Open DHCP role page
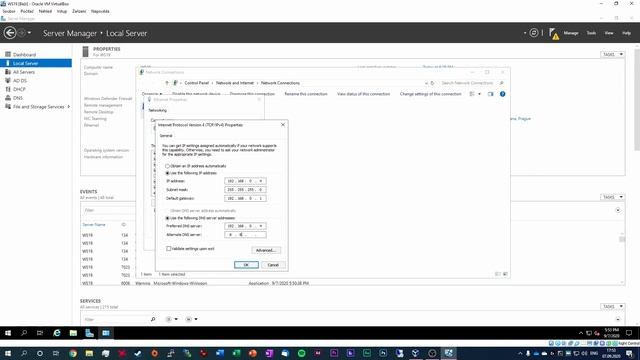Image resolution: width=640 pixels, height=360 pixels. coord(19,89)
